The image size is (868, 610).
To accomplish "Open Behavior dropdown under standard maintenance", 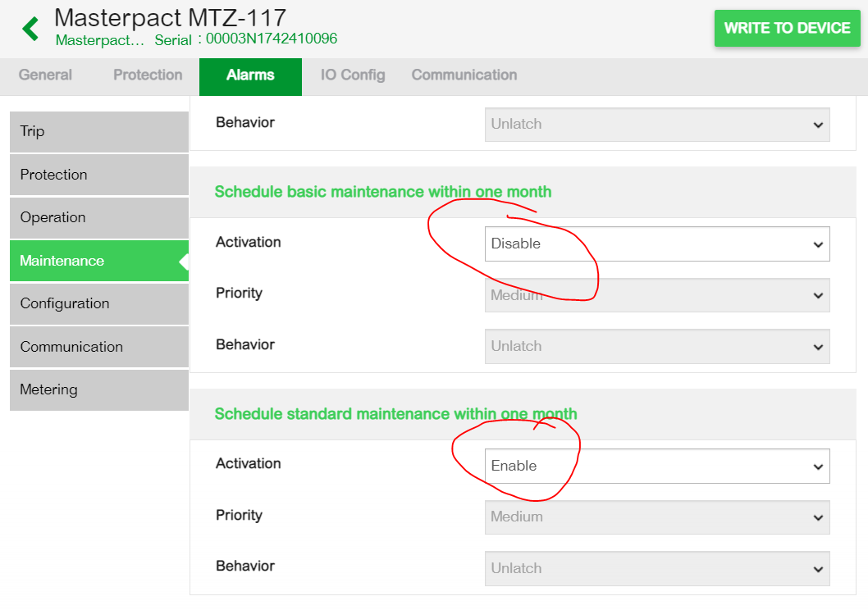I will click(657, 568).
